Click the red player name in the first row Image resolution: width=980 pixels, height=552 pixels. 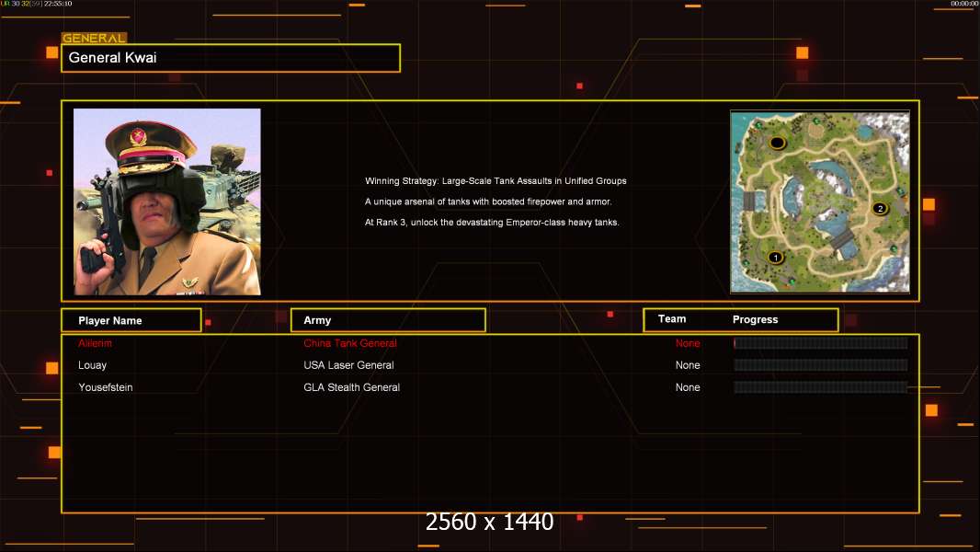point(95,343)
